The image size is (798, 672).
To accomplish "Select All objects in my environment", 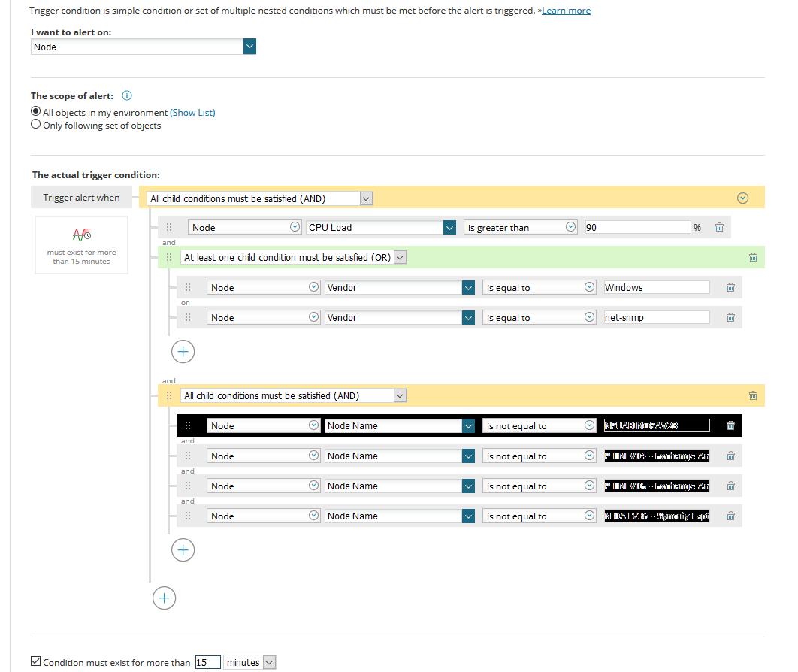I will [35, 111].
